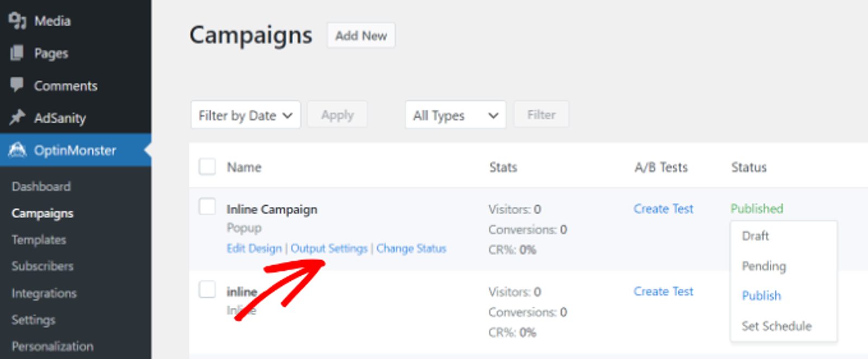Open OptinMonster Settings
The height and width of the screenshot is (359, 868).
click(x=34, y=320)
